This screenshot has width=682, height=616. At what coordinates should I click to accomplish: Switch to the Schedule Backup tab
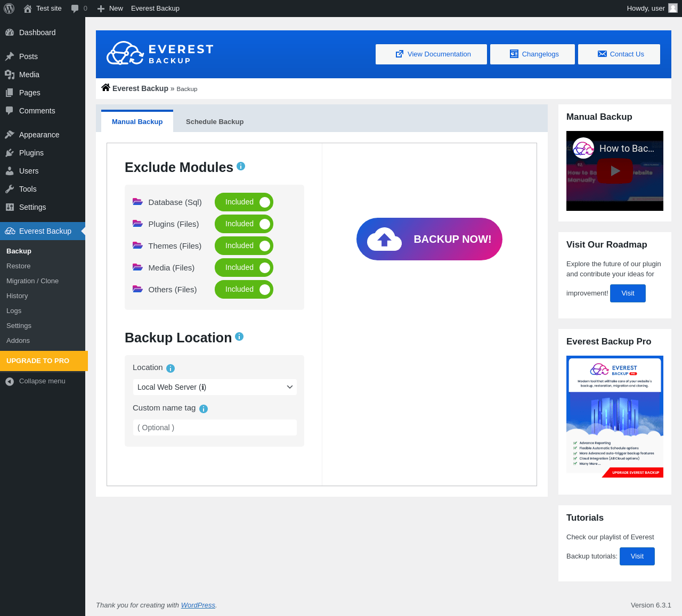(215, 122)
